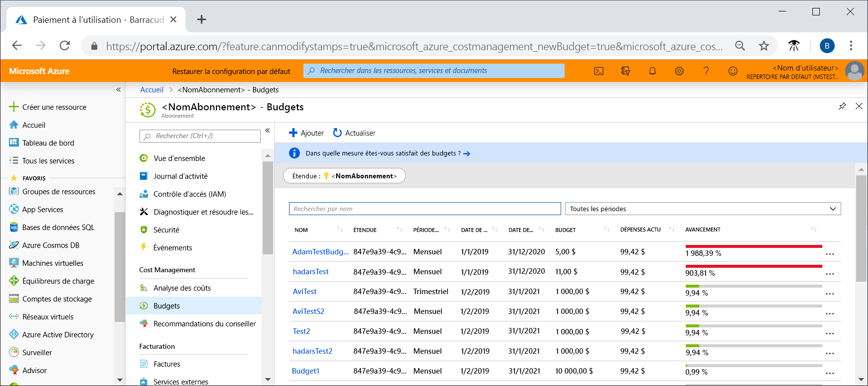Open more options for hadarsTest2 row

coord(830,353)
